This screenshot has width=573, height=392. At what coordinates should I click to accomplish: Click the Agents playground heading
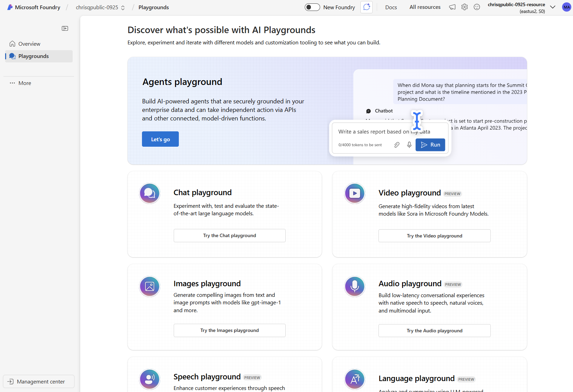[182, 82]
